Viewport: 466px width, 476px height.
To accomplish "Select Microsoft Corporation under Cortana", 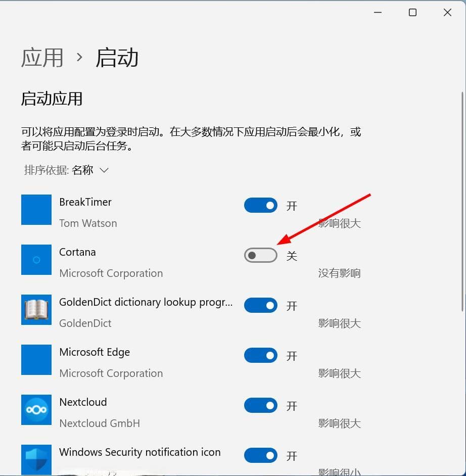I will [111, 273].
